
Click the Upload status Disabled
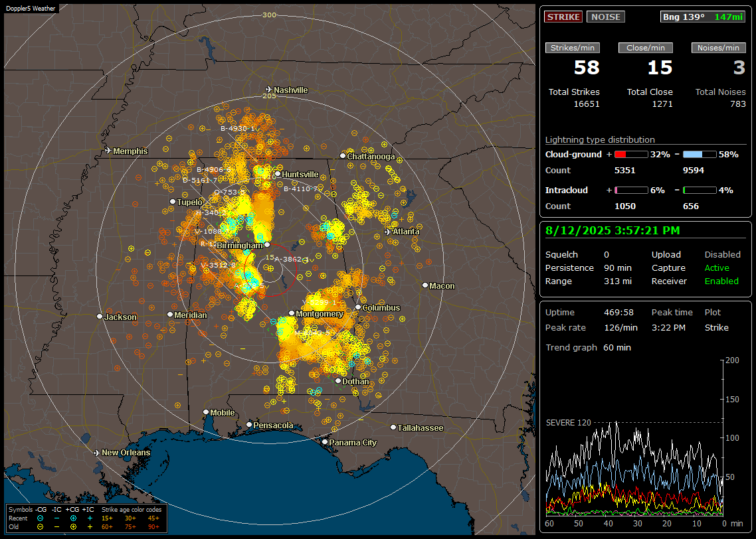722,254
